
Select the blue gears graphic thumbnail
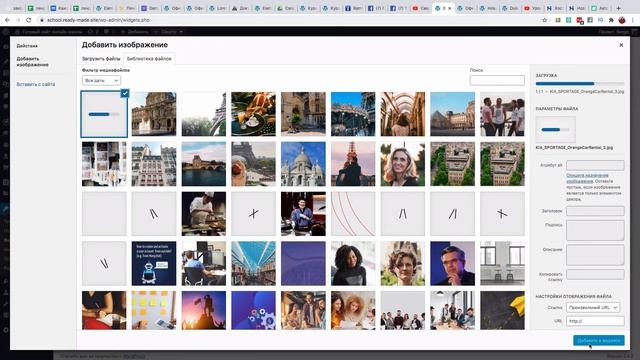click(253, 310)
